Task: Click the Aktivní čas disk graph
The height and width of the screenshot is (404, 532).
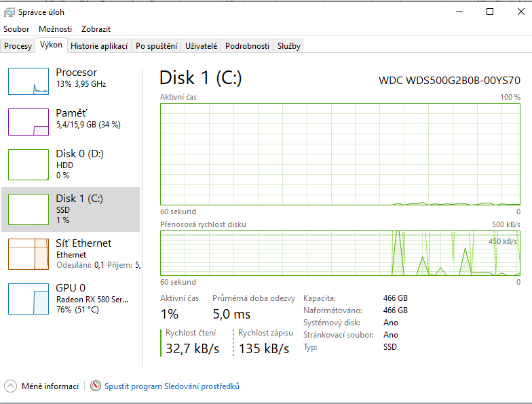Action: pos(340,153)
